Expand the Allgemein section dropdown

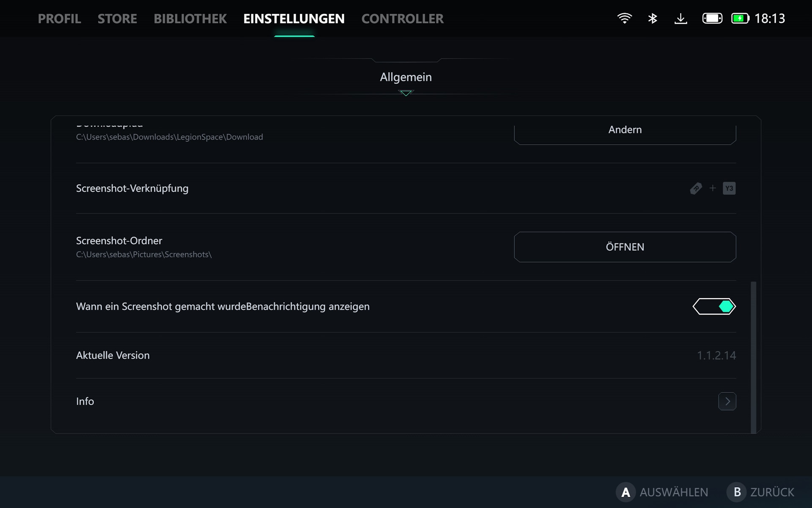pos(406,78)
